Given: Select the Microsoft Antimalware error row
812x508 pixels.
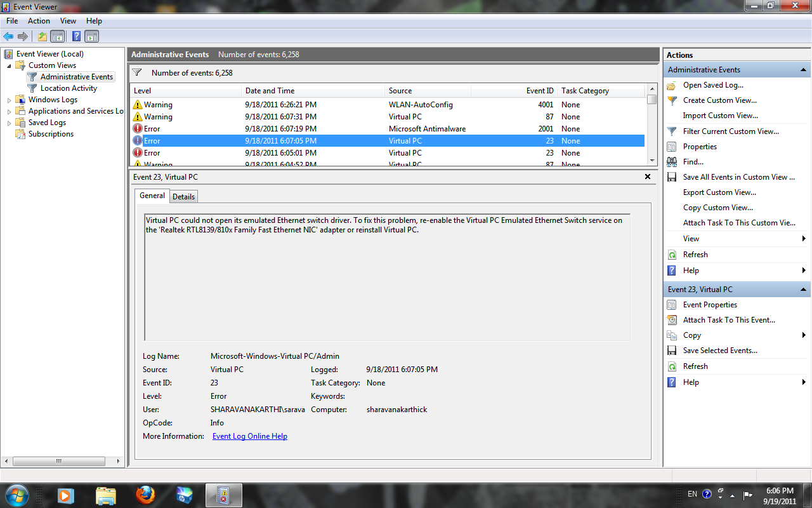Looking at the screenshot, I should (x=387, y=129).
